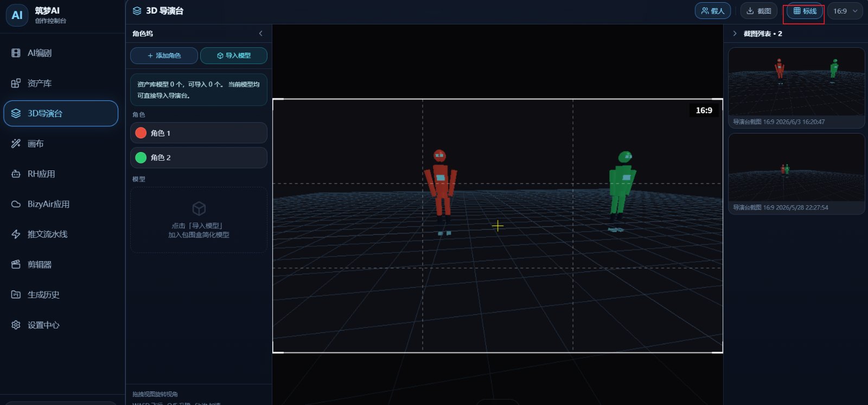Image resolution: width=868 pixels, height=405 pixels.
Task: Click 导入模型 button
Action: tap(234, 56)
